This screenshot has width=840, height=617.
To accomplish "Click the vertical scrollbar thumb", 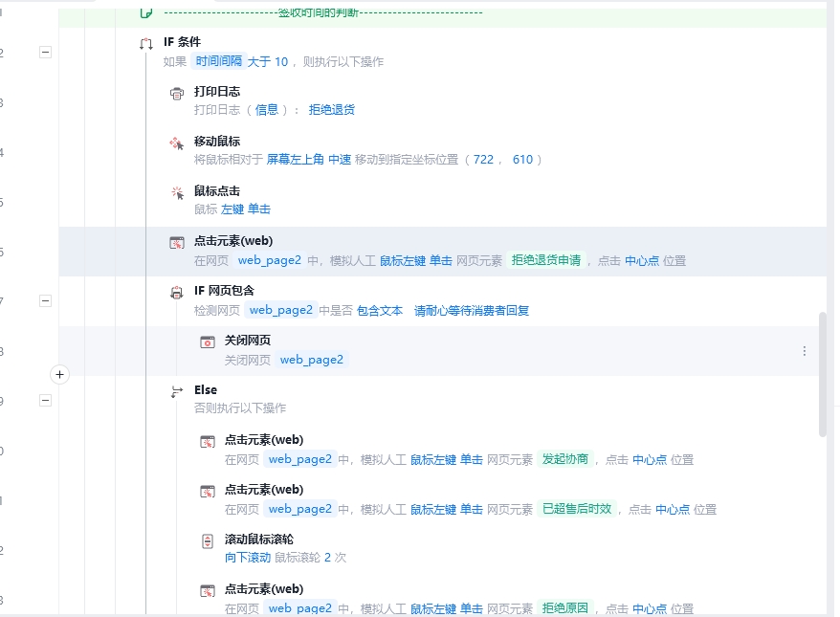I will coord(823,375).
